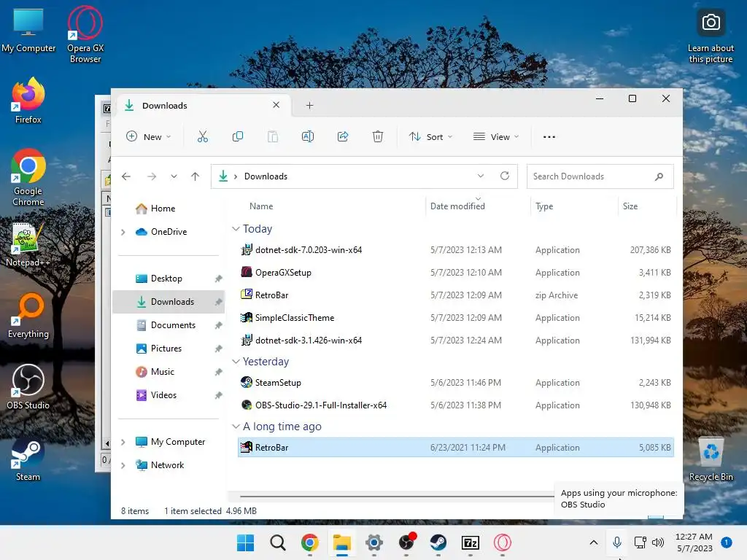The height and width of the screenshot is (560, 747).
Task: Click the Share icon in toolbar
Action: [343, 136]
